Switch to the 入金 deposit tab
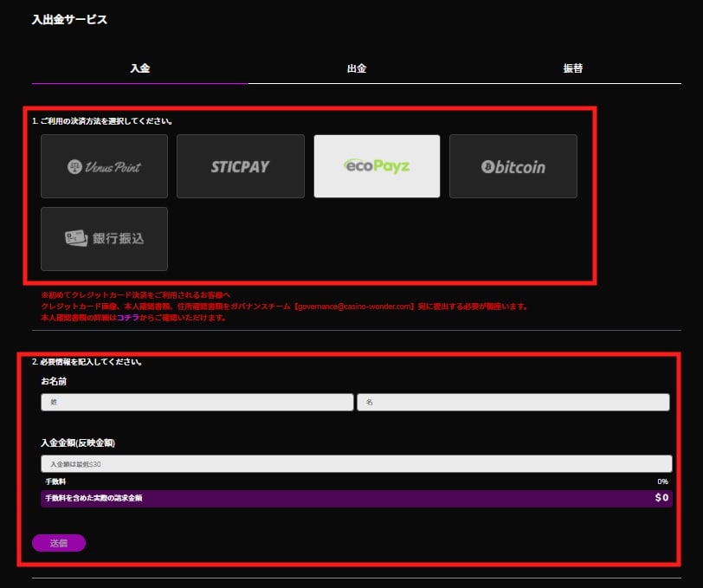The width and height of the screenshot is (703, 588). point(140,68)
